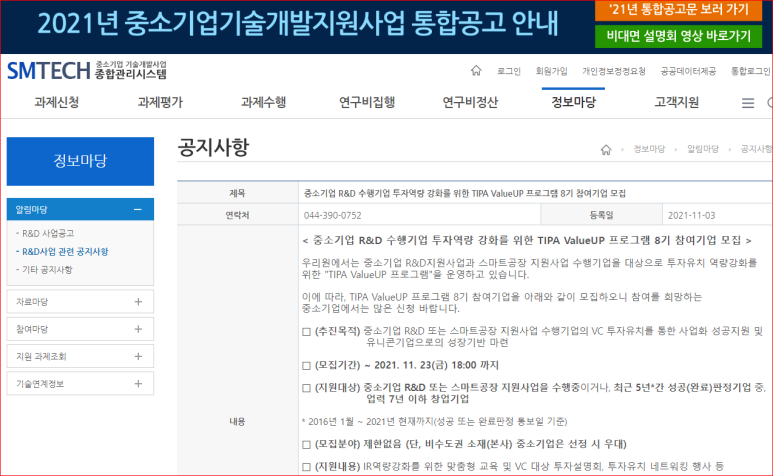This screenshot has height=476, width=773.
Task: Go to home via top house icon
Action: (476, 70)
